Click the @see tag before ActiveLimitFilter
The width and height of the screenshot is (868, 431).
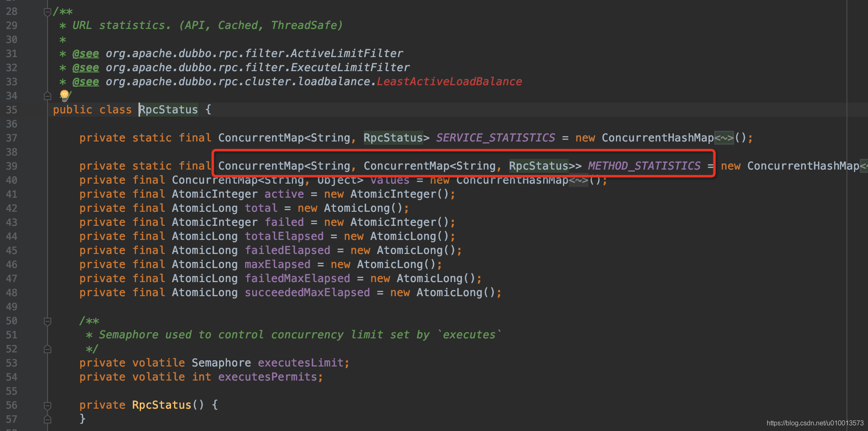pos(86,54)
